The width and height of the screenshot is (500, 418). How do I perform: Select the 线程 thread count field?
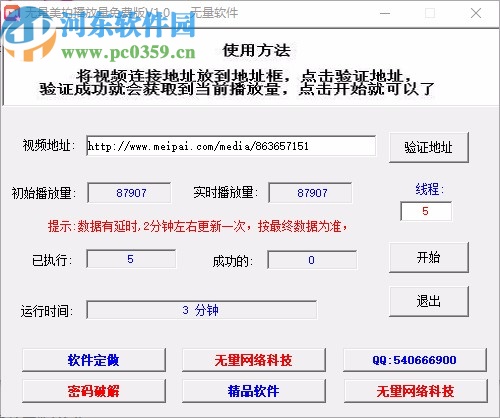point(426,211)
